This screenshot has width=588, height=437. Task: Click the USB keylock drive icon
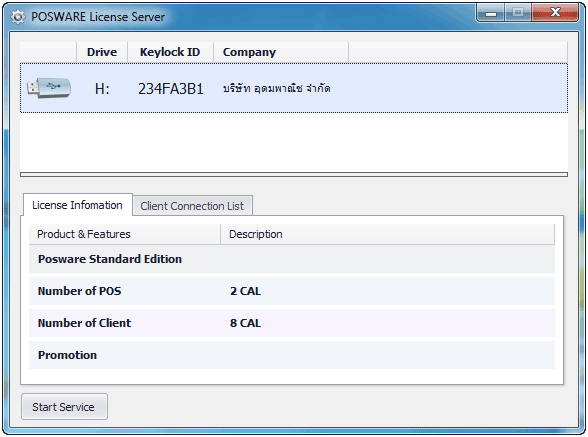coord(49,88)
